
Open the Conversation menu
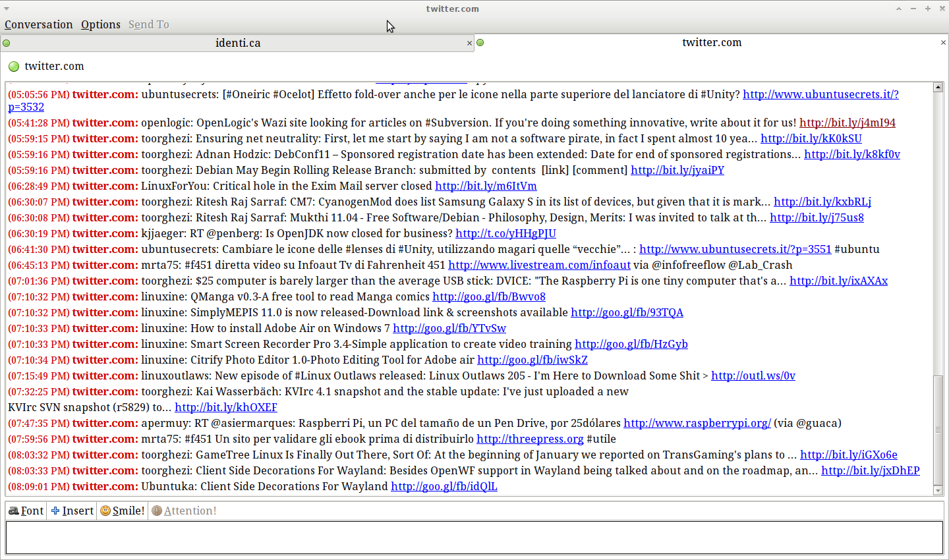pos(39,24)
